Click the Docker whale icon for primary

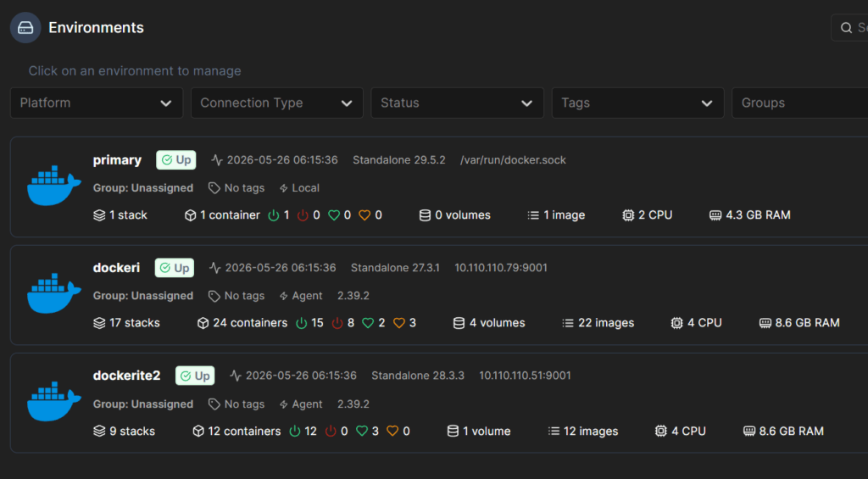[x=53, y=186]
